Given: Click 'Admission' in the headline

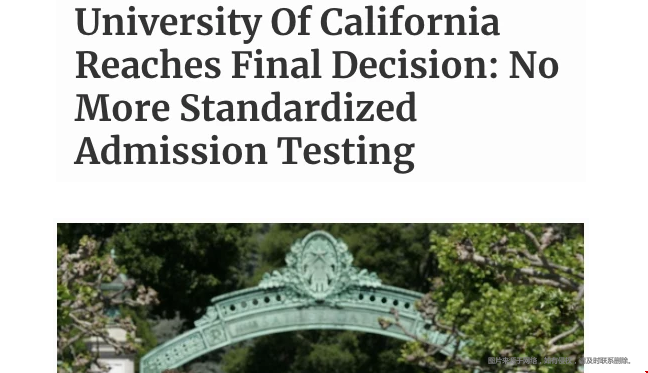Looking at the screenshot, I should coord(171,150).
